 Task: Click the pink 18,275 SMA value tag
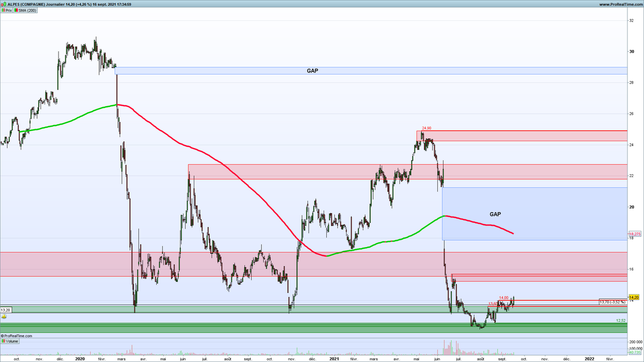click(x=634, y=234)
